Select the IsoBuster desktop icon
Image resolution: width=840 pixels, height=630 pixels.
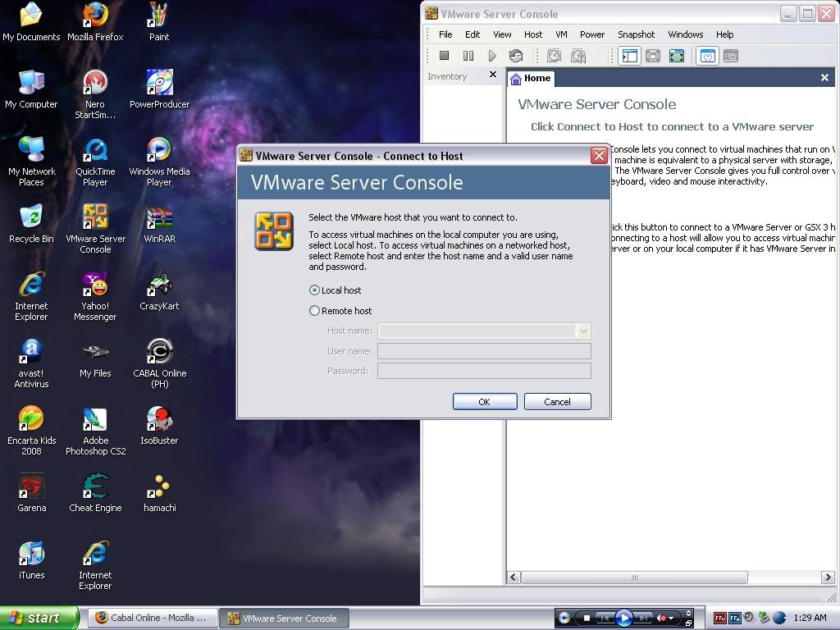click(159, 426)
